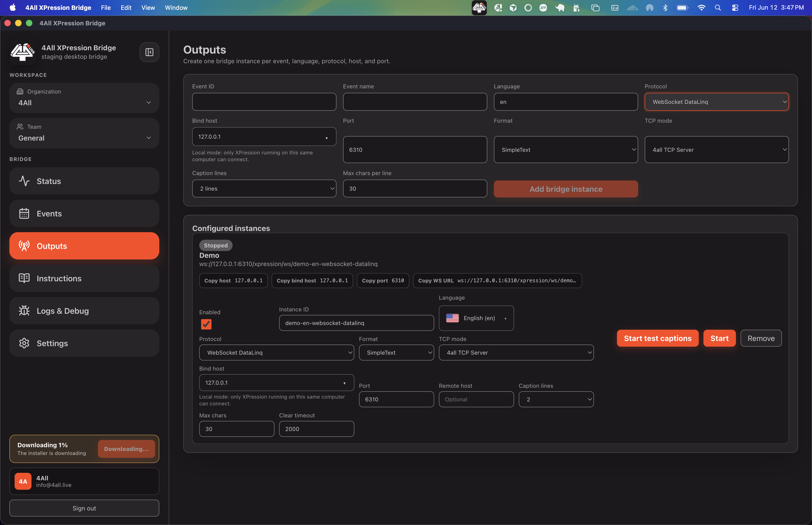Open the TCP mode dropdown in the new instance form
The height and width of the screenshot is (525, 812).
coord(717,150)
